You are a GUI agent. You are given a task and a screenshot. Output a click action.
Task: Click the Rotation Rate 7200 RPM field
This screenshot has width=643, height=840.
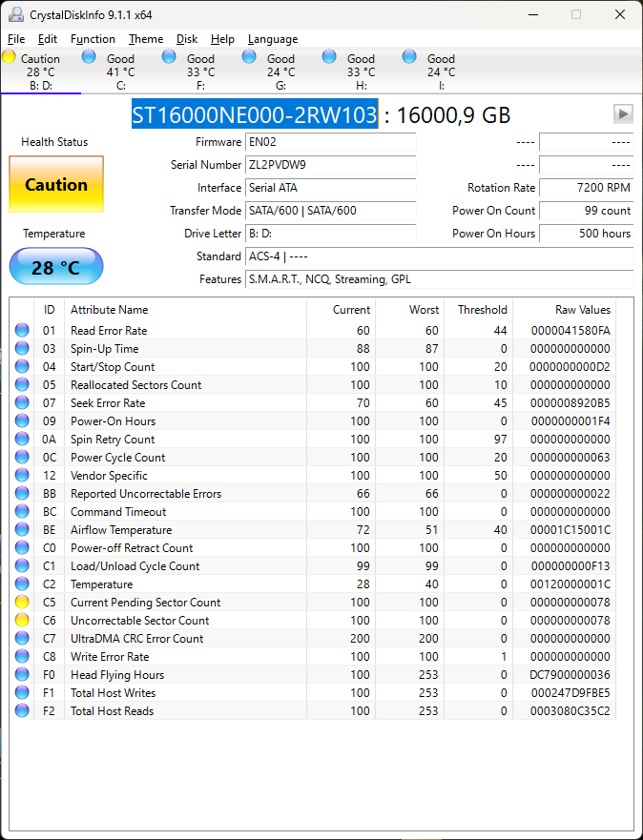click(586, 188)
